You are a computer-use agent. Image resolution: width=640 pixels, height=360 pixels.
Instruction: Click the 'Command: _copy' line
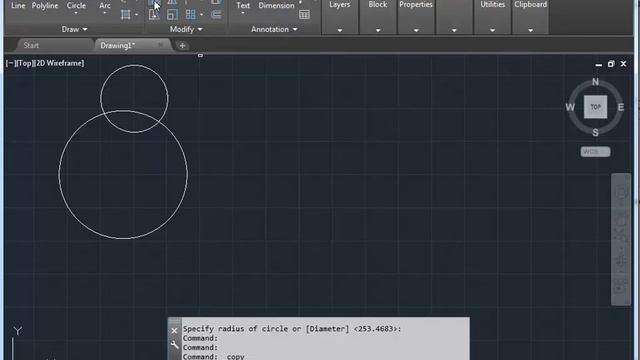point(213,356)
